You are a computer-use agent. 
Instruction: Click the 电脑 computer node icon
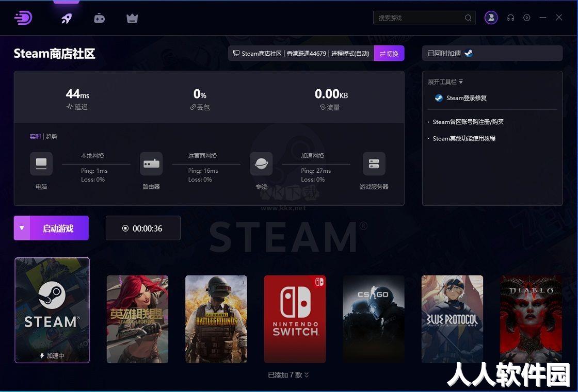(41, 164)
